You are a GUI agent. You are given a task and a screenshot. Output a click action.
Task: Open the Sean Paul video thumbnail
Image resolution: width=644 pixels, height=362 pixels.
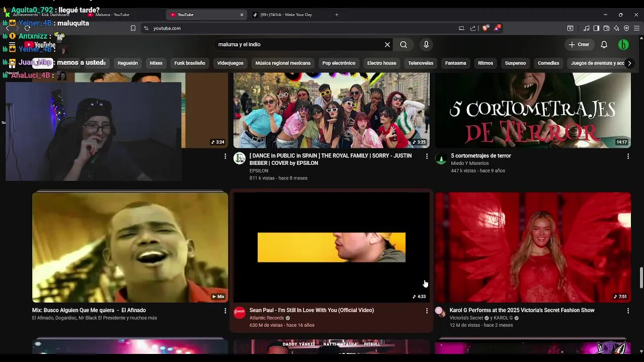[x=331, y=247]
